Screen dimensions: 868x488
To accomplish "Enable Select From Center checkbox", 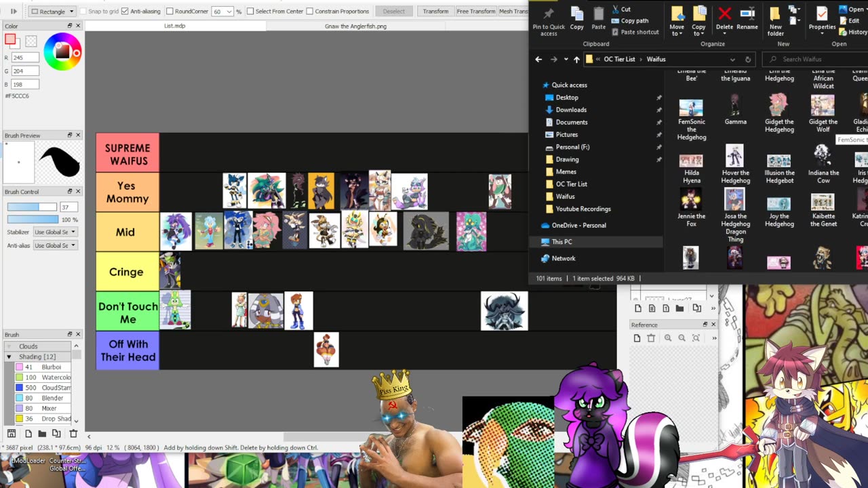I will [x=250, y=12].
